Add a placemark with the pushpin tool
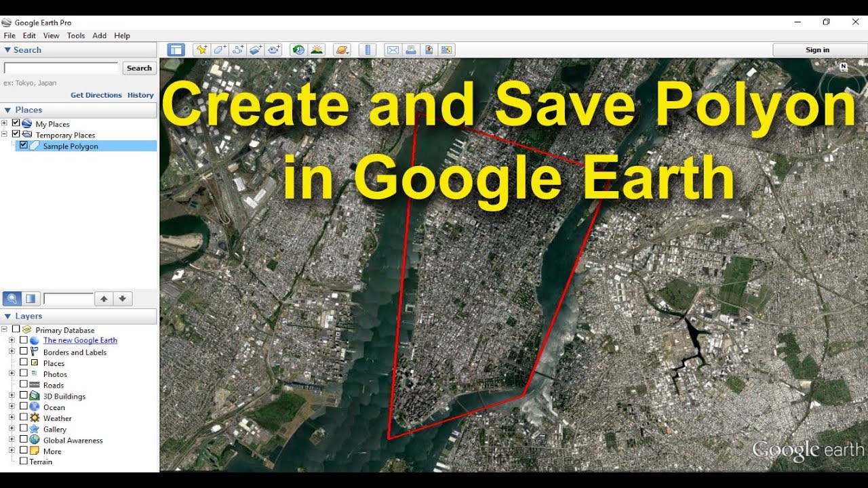 pos(201,49)
